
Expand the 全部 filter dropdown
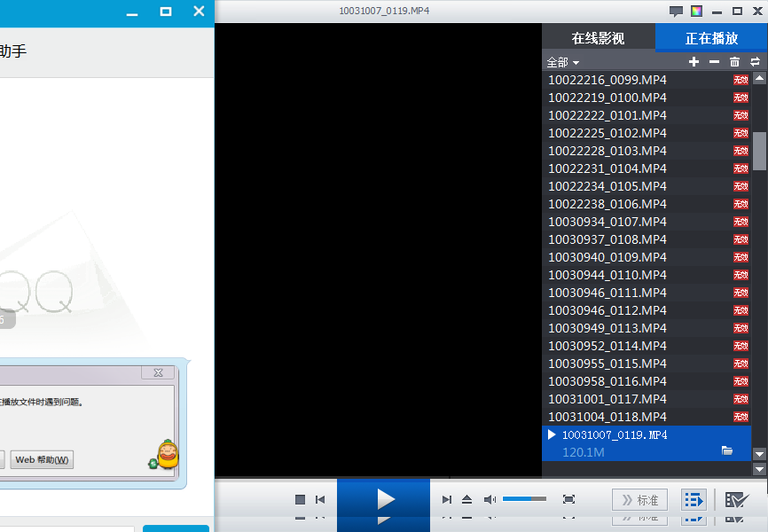[x=563, y=62]
